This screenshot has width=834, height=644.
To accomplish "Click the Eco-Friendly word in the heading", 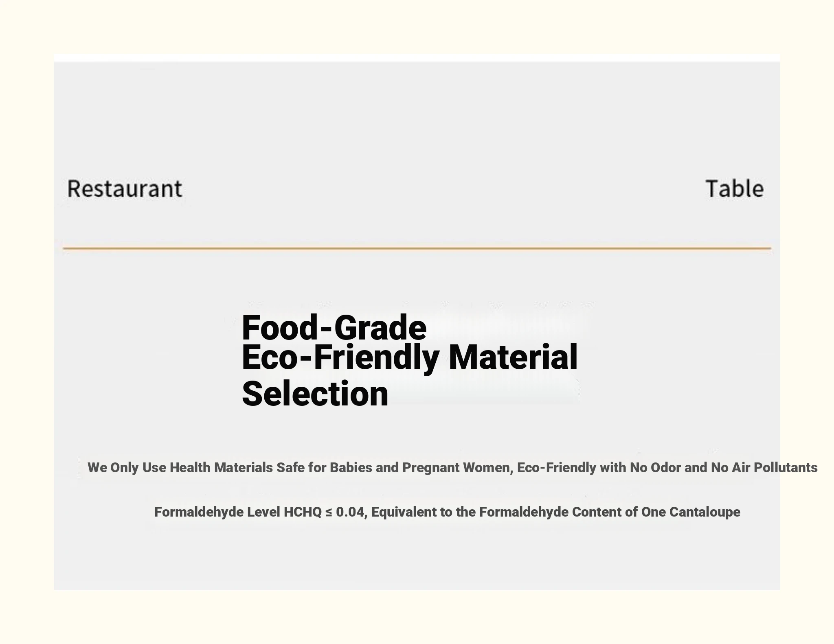I will (x=340, y=358).
